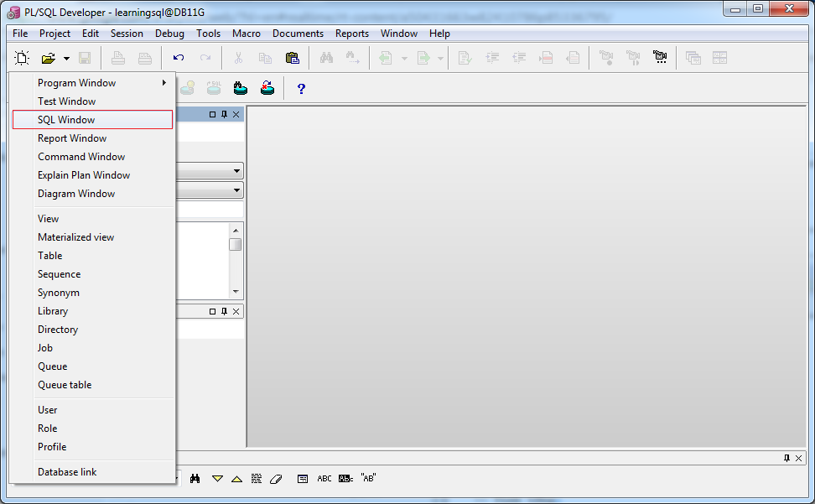Pin the lower docked panel
Viewport: 815px width, 504px height.
coord(224,311)
